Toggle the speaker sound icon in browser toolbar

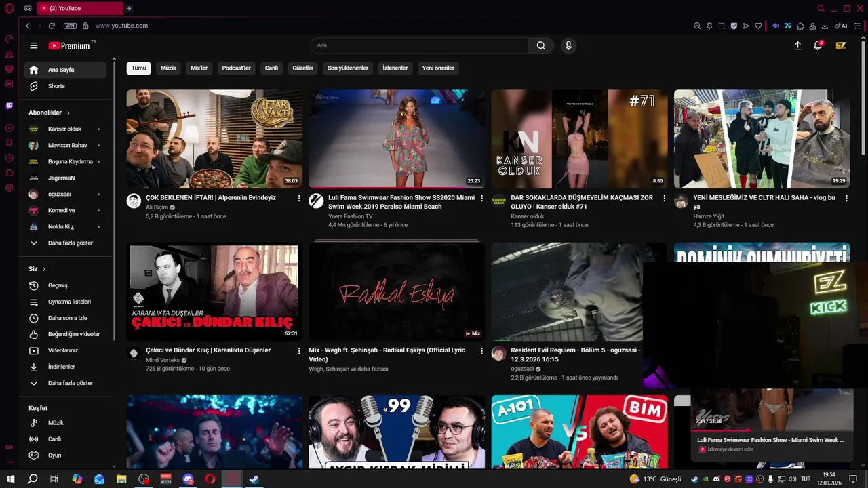(776, 26)
